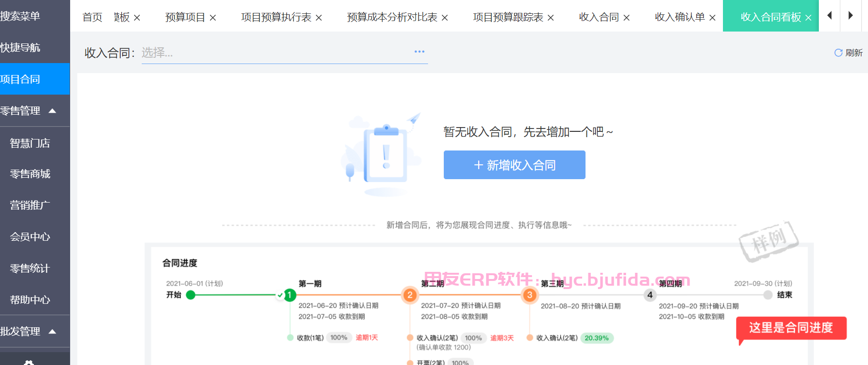Switch to the 预算项目 tab
The height and width of the screenshot is (365, 868).
[x=185, y=17]
